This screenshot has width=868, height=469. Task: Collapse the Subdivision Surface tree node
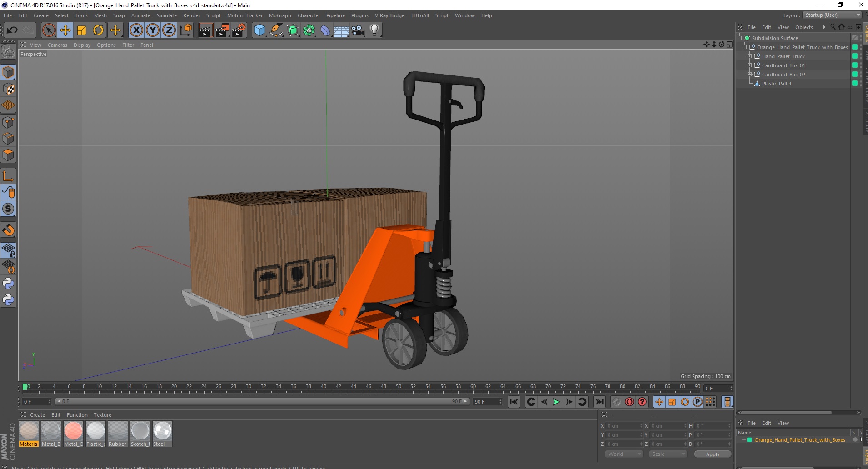pyautogui.click(x=740, y=38)
